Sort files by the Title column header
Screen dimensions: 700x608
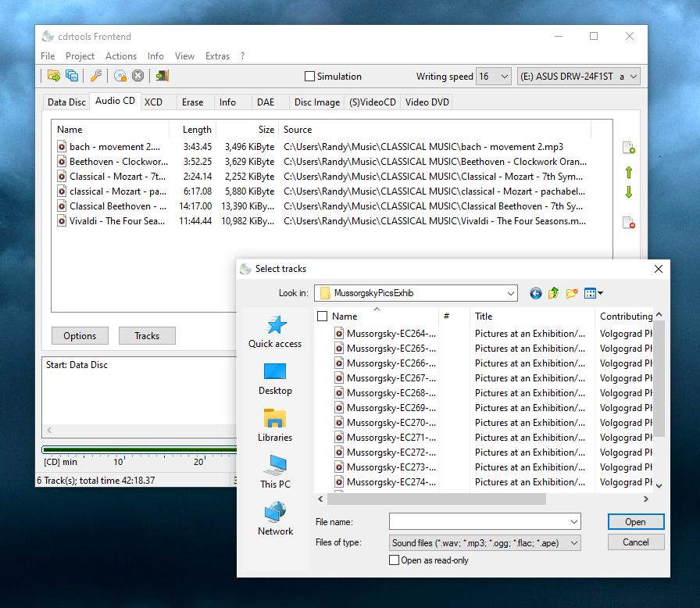532,316
